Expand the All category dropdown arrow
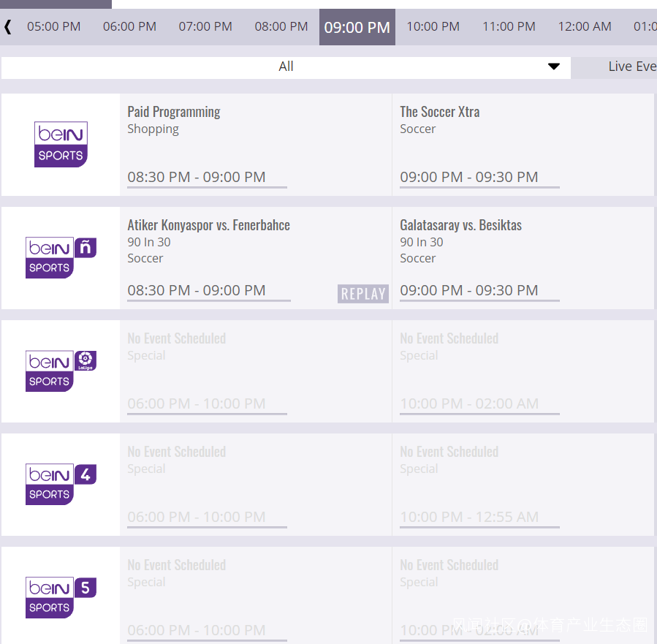Image resolution: width=657 pixels, height=644 pixels. point(553,67)
